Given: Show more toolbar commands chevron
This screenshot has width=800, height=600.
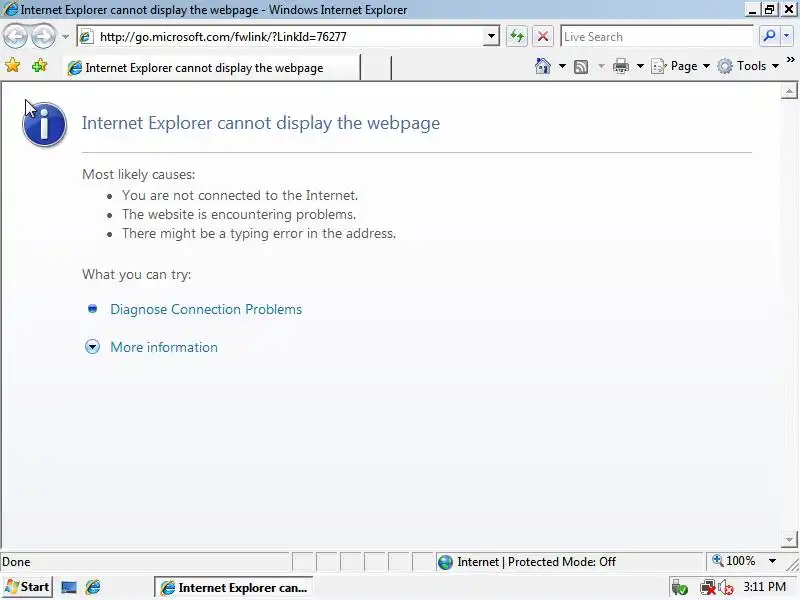Looking at the screenshot, I should pos(790,60).
